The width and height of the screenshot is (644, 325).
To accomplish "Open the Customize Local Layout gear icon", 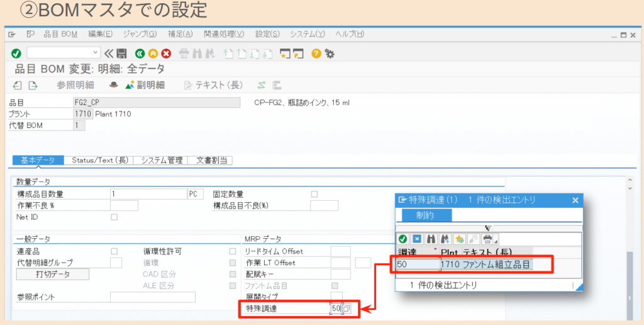I will 329,53.
